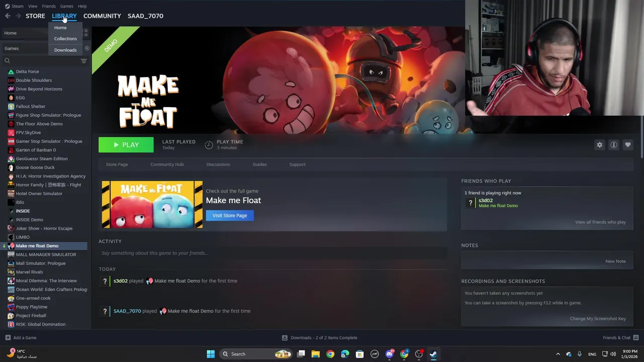Click Visit Store Page button
Image resolution: width=644 pixels, height=362 pixels.
click(229, 216)
